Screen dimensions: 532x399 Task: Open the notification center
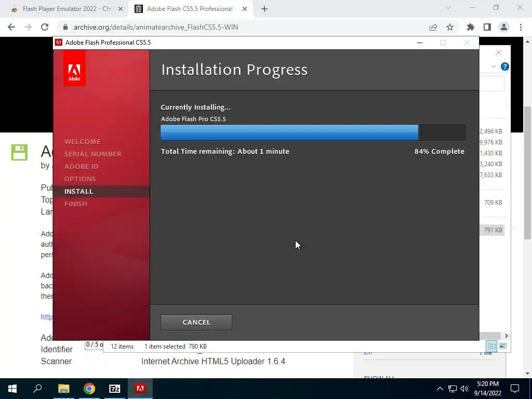pos(515,389)
